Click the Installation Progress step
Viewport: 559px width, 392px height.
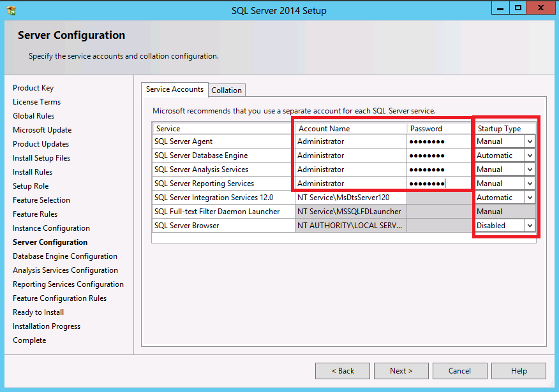[47, 326]
